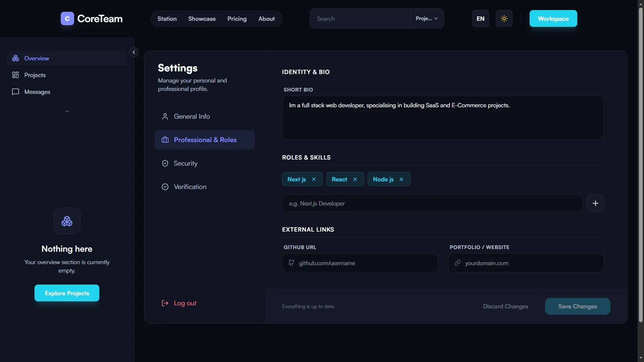Screen dimensions: 644x362
Task: Click the Overview cubes icon in sidebar
Action: coord(15,58)
